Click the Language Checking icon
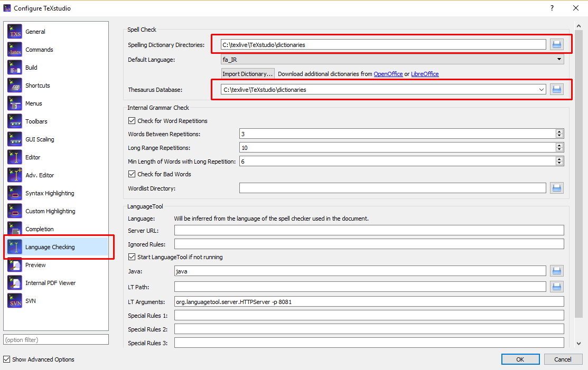This screenshot has width=588, height=370. 15,247
